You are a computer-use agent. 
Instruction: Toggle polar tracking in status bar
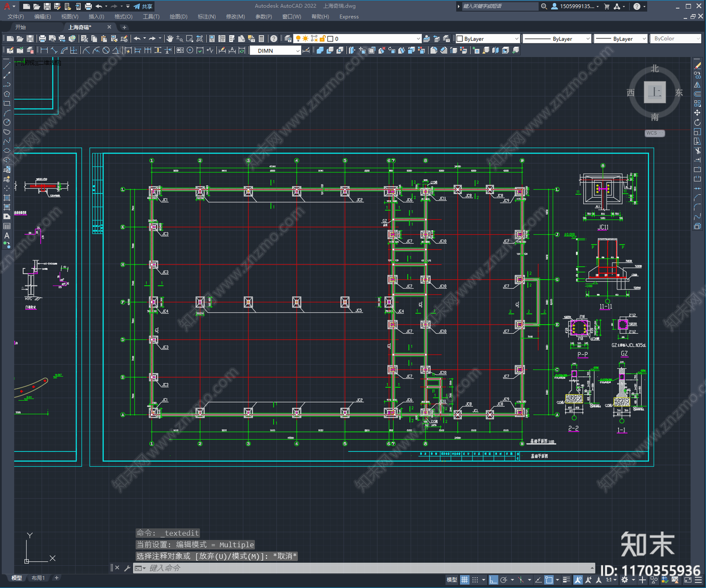[x=504, y=580]
